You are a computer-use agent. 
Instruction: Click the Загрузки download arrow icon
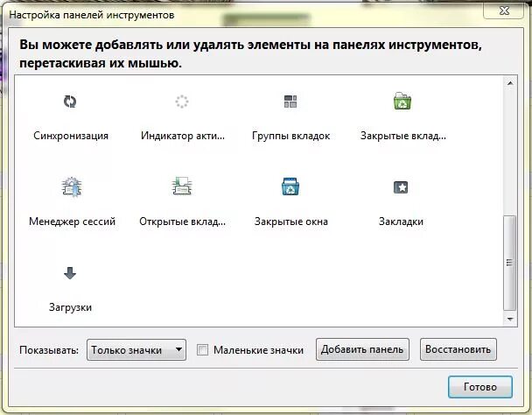click(70, 273)
